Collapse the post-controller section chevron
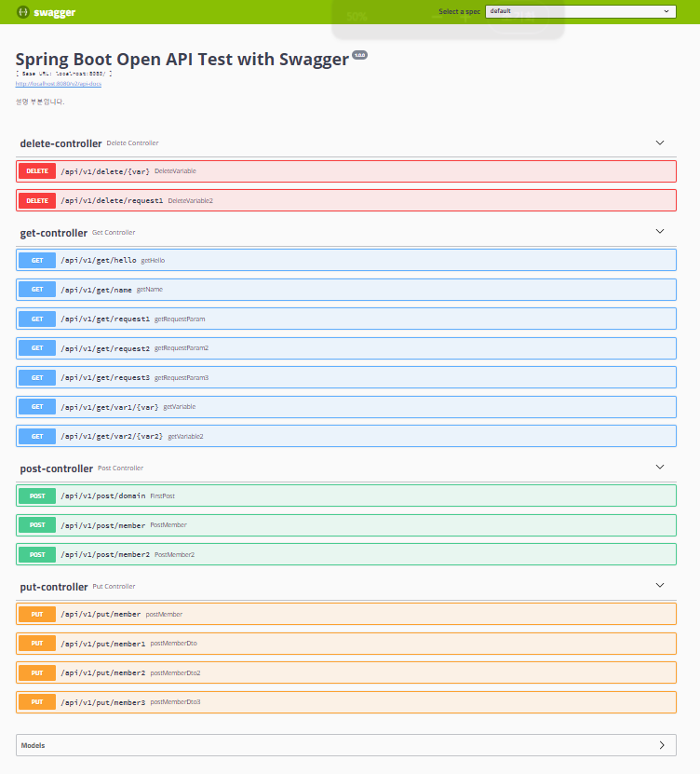 (660, 467)
